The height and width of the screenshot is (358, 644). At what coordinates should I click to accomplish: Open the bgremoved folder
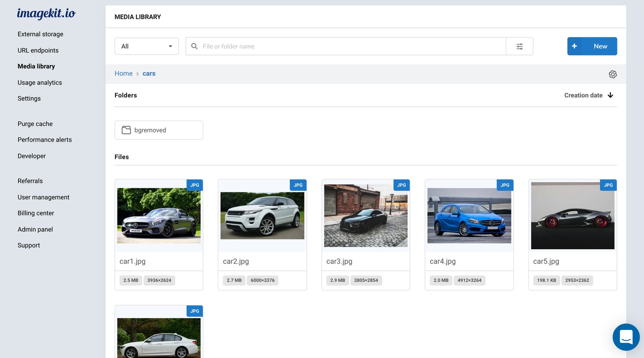[159, 130]
